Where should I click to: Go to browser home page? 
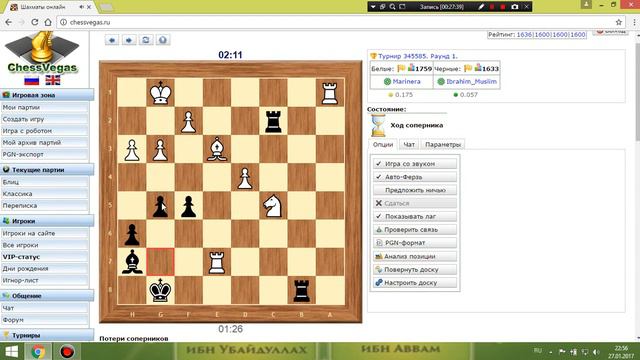48,22
